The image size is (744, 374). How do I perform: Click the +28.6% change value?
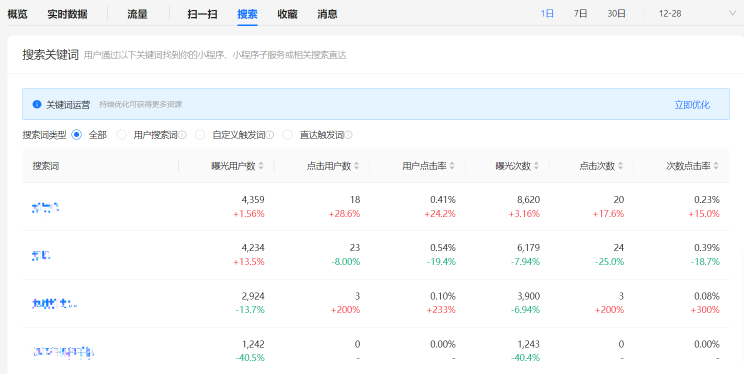click(x=344, y=214)
